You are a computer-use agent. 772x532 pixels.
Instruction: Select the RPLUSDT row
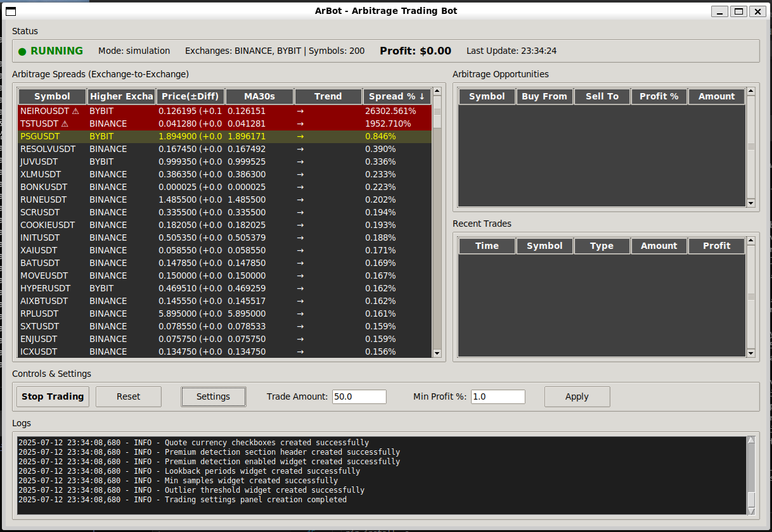click(x=225, y=313)
